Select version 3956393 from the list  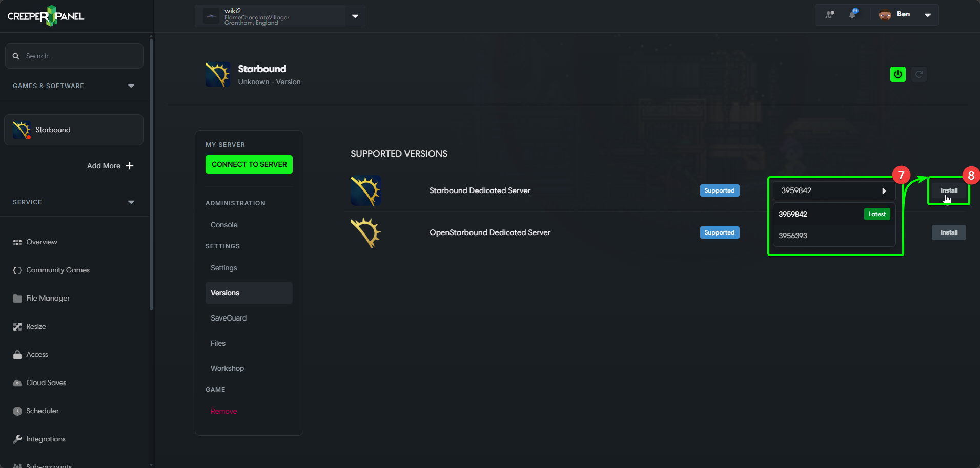tap(793, 236)
